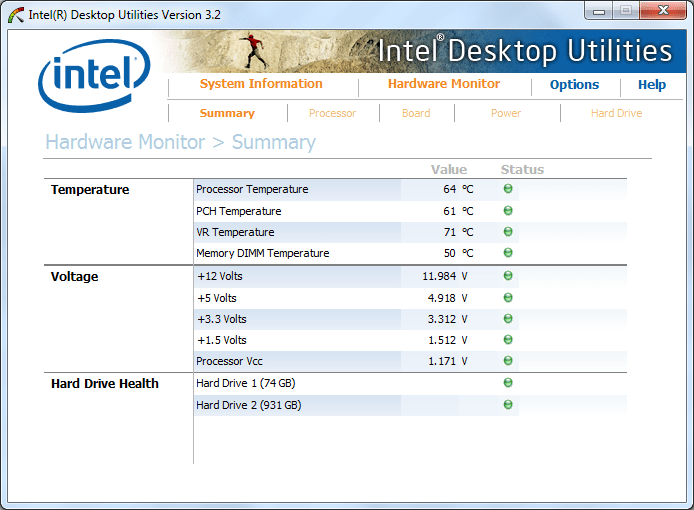Image resolution: width=694 pixels, height=510 pixels.
Task: Click the Hard Drive 1 health status icon
Action: coord(508,382)
